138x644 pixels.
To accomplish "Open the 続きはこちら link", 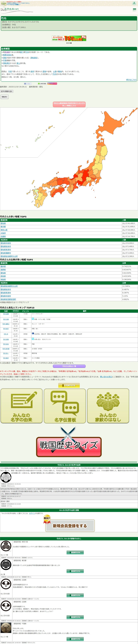I will click(131, 80).
